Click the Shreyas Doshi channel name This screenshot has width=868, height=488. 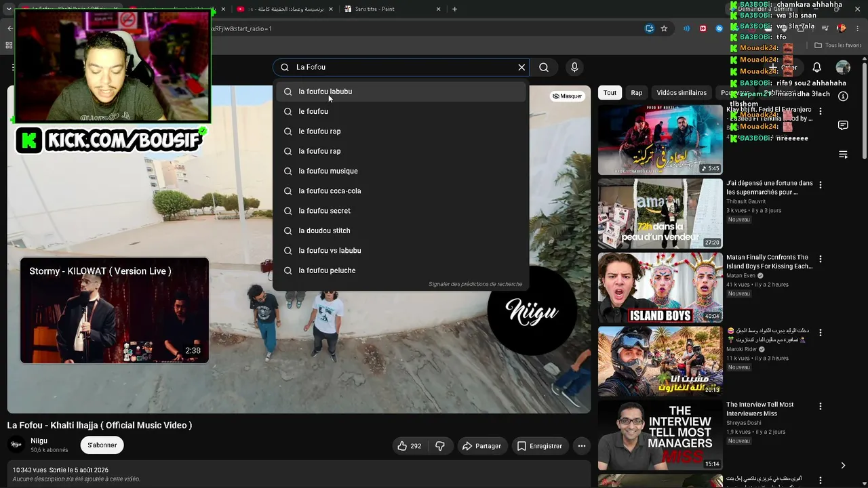[745, 423]
